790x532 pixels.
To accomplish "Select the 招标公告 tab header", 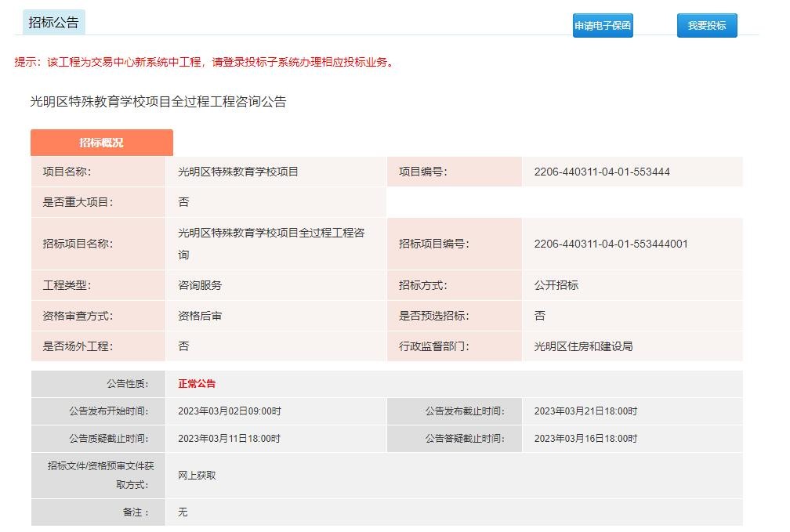I will [x=53, y=23].
